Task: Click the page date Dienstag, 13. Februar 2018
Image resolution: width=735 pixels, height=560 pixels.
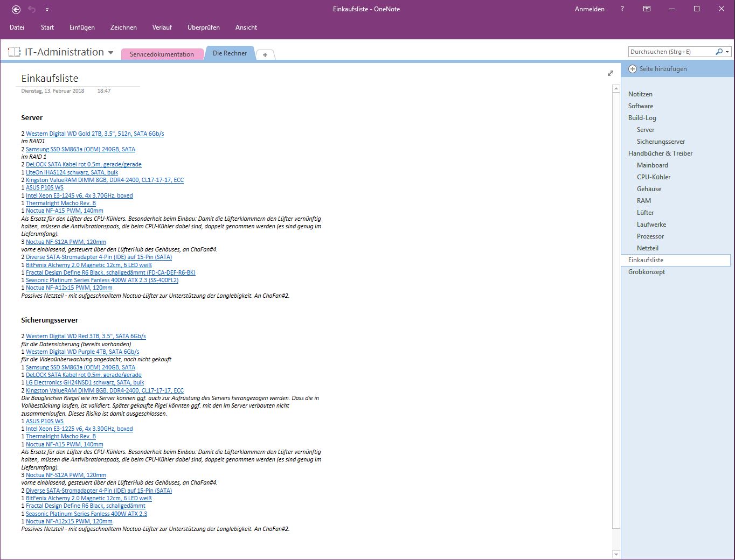Action: tap(53, 91)
